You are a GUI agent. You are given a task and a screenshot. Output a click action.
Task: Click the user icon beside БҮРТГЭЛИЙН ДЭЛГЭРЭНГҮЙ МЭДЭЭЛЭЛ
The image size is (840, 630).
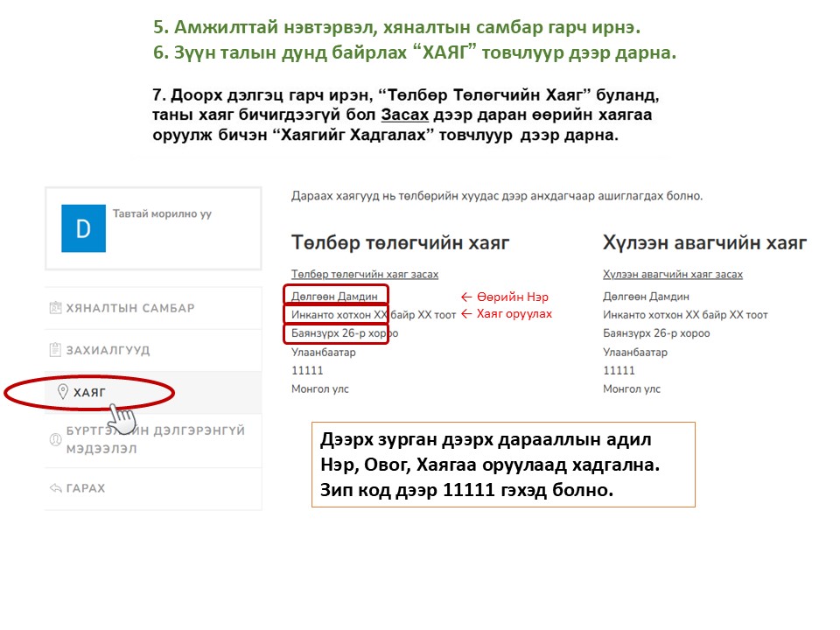pyautogui.click(x=56, y=439)
